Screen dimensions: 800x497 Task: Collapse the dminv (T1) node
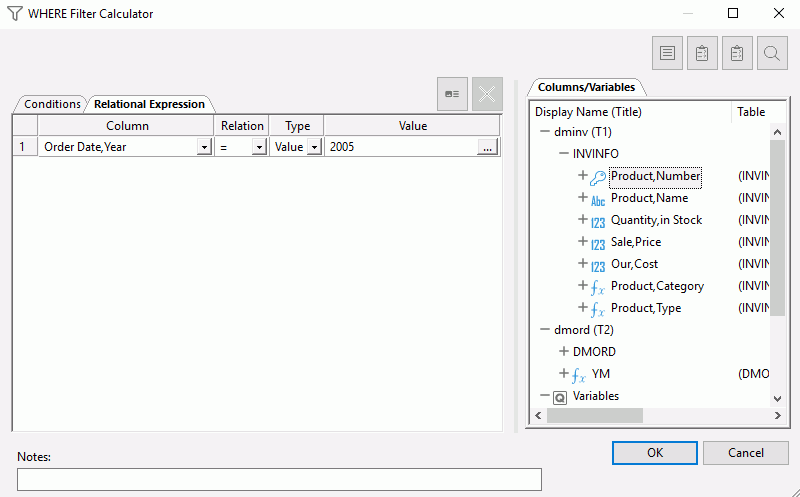click(544, 132)
